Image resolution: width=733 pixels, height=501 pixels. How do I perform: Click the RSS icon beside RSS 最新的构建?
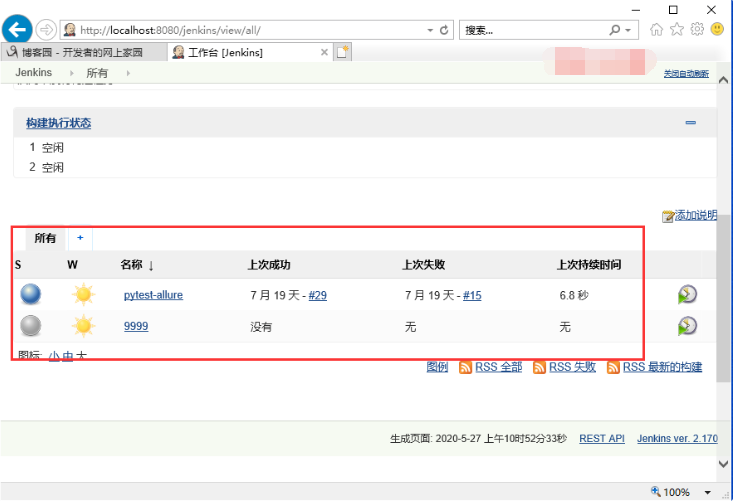(x=613, y=368)
